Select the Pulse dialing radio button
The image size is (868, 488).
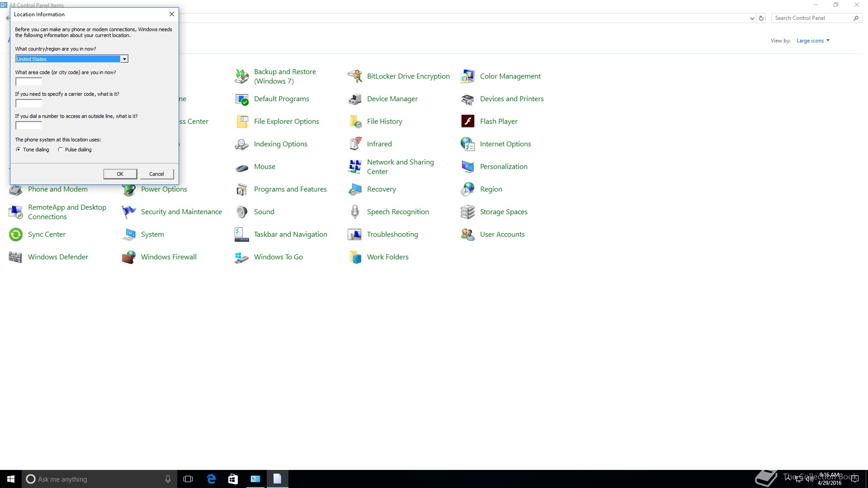point(60,150)
